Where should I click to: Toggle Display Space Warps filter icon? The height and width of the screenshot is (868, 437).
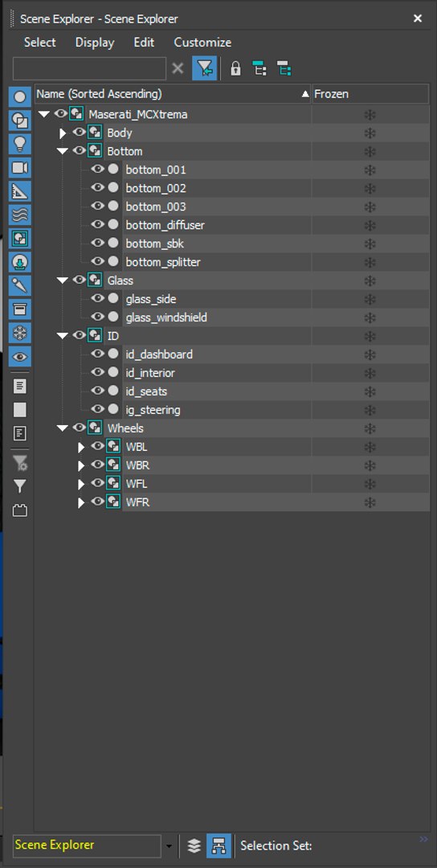[x=20, y=215]
